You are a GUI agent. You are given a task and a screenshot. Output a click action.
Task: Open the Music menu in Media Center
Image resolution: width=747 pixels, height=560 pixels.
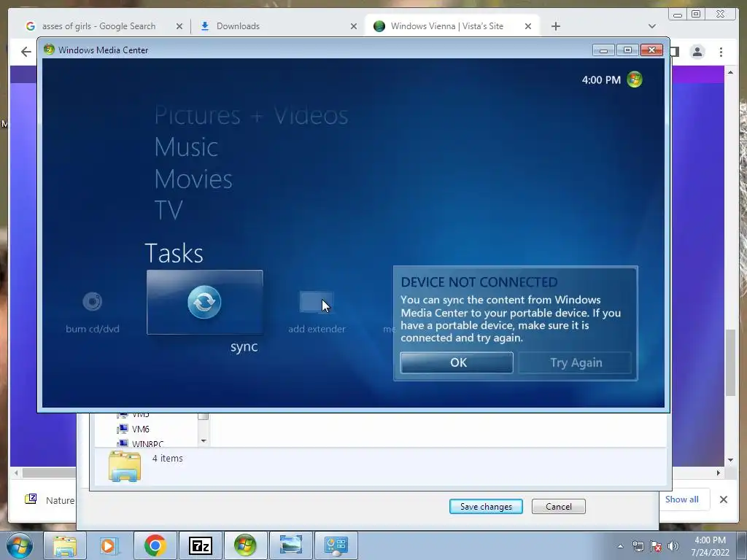[186, 147]
